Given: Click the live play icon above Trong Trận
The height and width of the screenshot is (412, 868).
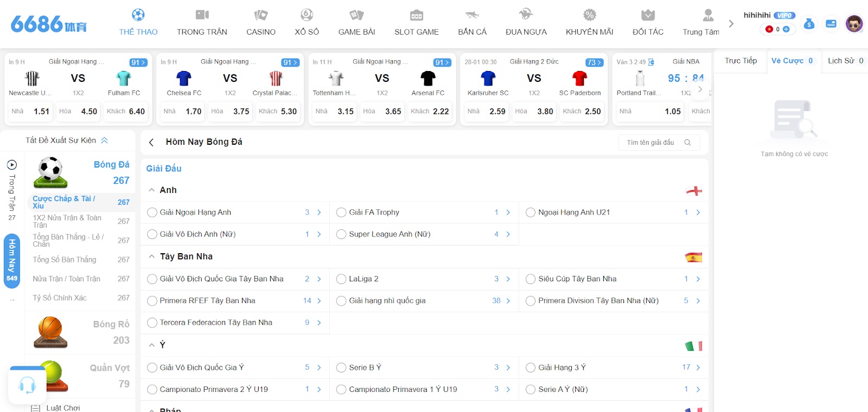Looking at the screenshot, I should pyautogui.click(x=12, y=165).
